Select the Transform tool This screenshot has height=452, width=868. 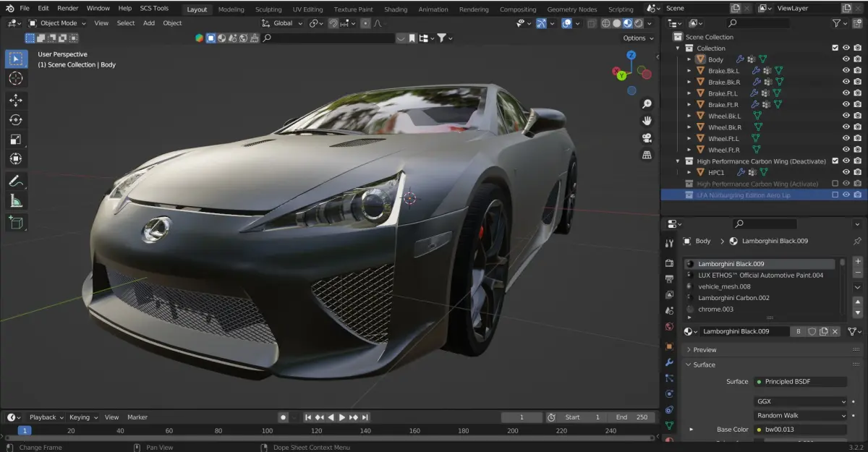(x=16, y=158)
